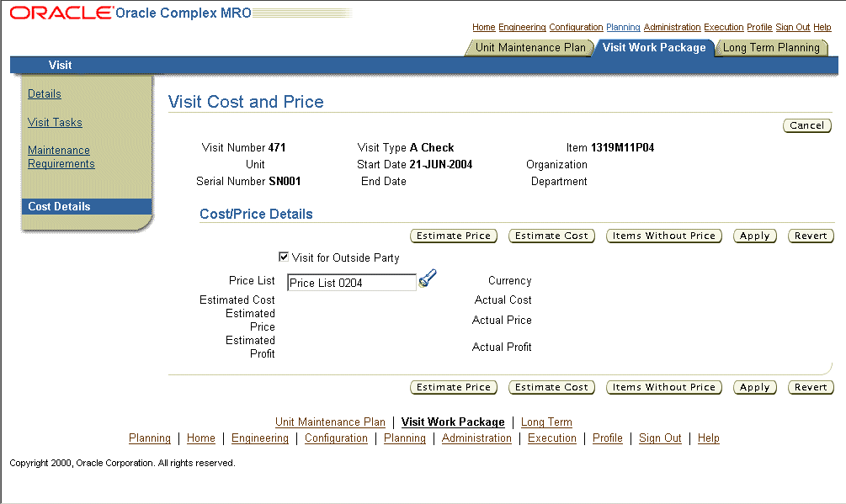Select the Visit subtab in the blue bar
Image resolution: width=846 pixels, height=504 pixels.
60,66
